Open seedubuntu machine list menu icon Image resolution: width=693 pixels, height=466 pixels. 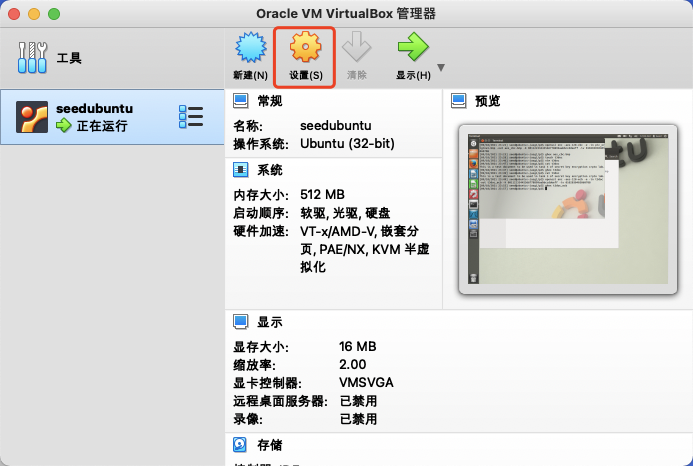[191, 117]
